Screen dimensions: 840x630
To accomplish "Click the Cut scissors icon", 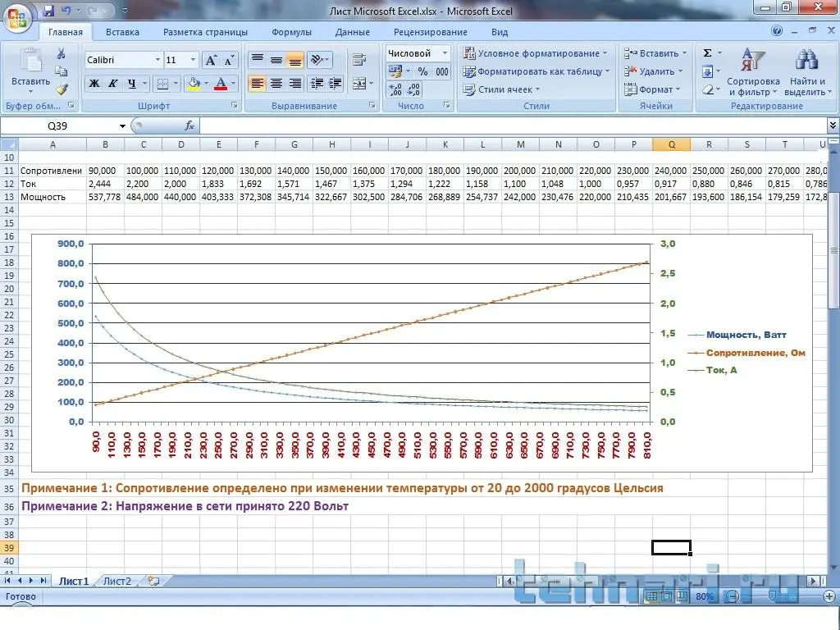I will tap(62, 53).
